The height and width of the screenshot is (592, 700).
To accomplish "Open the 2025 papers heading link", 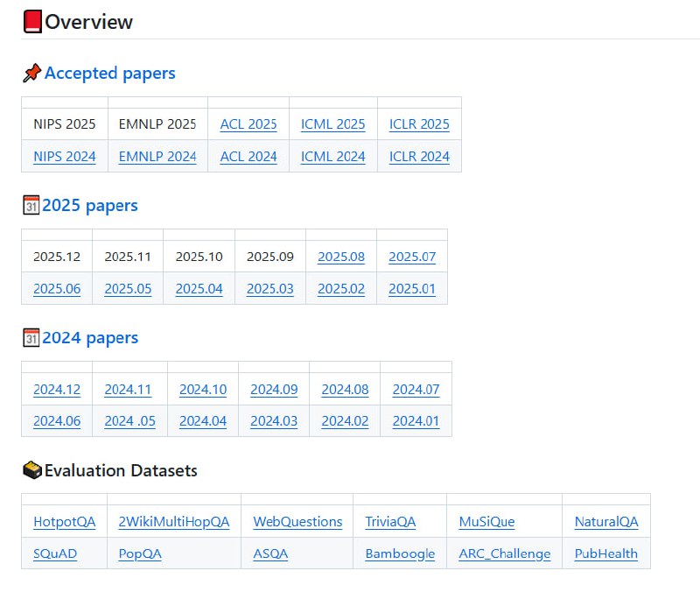I will [90, 206].
